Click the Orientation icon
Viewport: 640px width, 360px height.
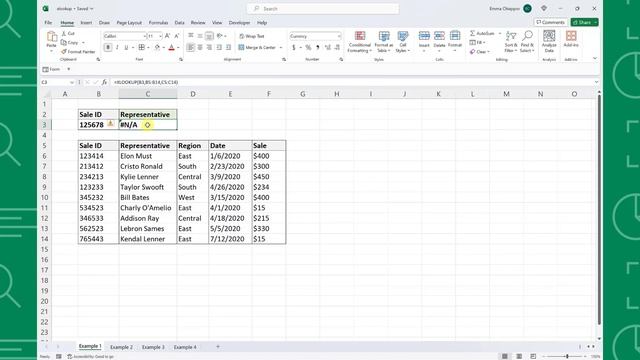click(x=220, y=36)
